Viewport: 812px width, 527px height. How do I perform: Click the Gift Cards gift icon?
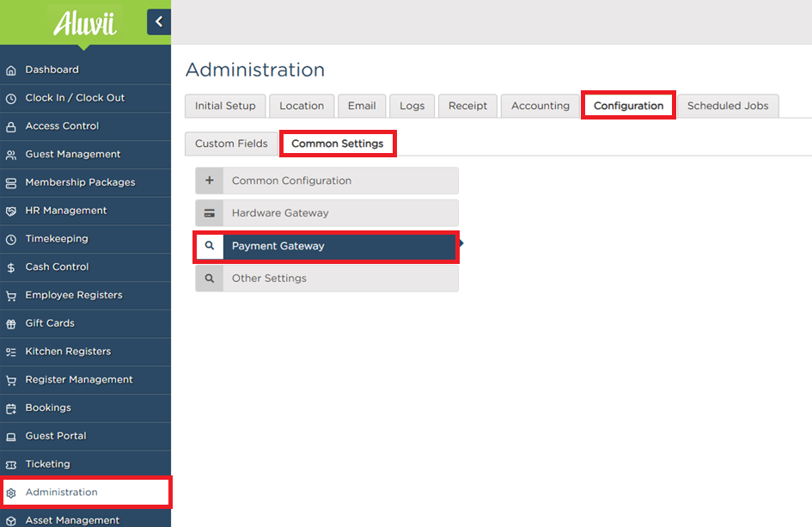[x=11, y=324]
